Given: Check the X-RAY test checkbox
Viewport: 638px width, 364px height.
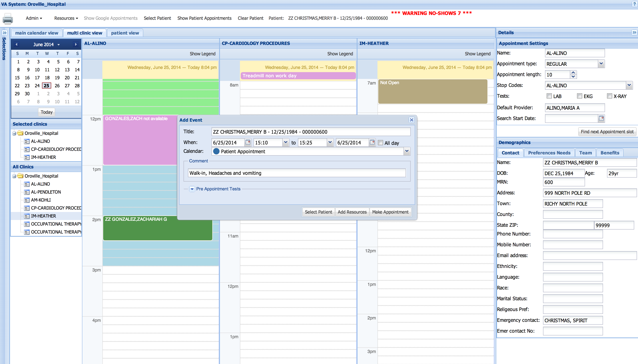Looking at the screenshot, I should [x=609, y=96].
